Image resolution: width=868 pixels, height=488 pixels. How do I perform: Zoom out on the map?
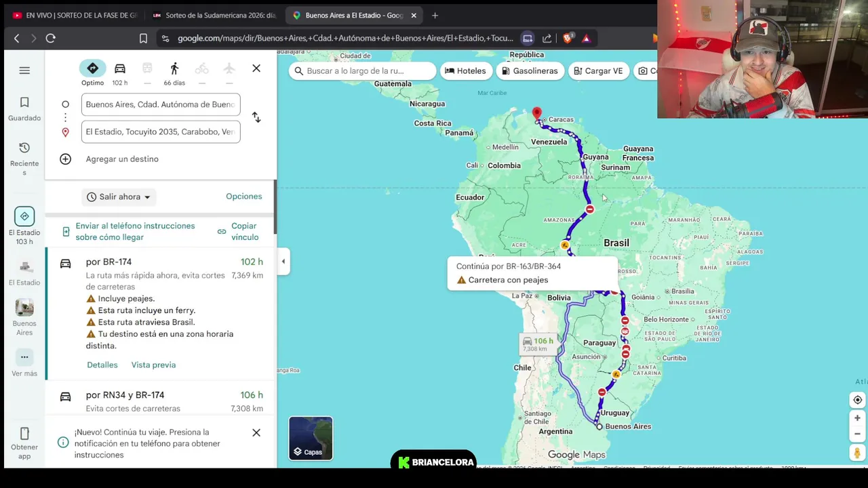point(858,434)
